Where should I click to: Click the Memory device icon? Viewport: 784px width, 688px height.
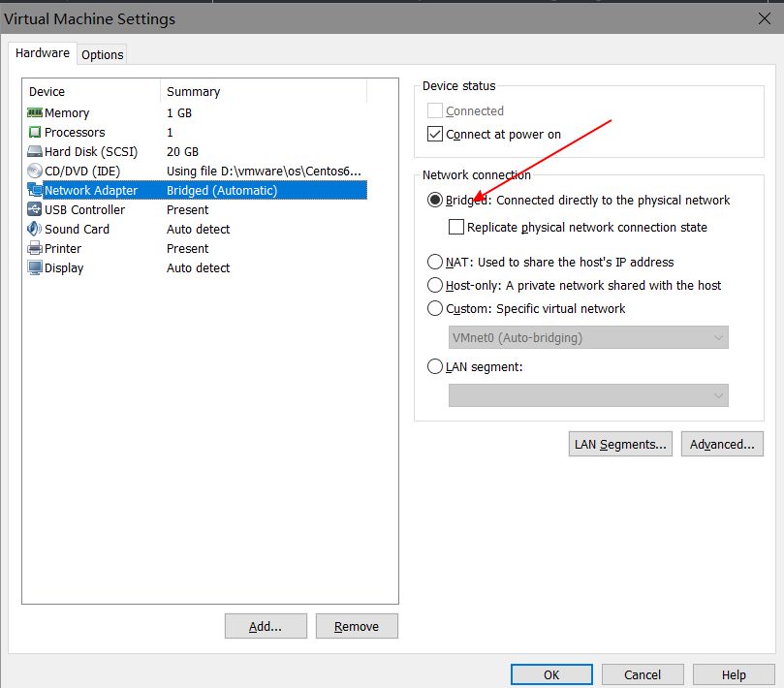coord(35,112)
